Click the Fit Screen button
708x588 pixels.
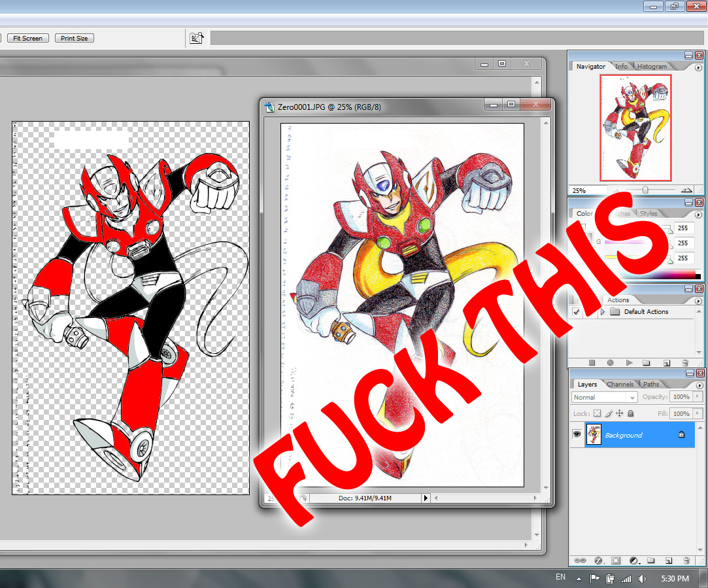coord(28,39)
